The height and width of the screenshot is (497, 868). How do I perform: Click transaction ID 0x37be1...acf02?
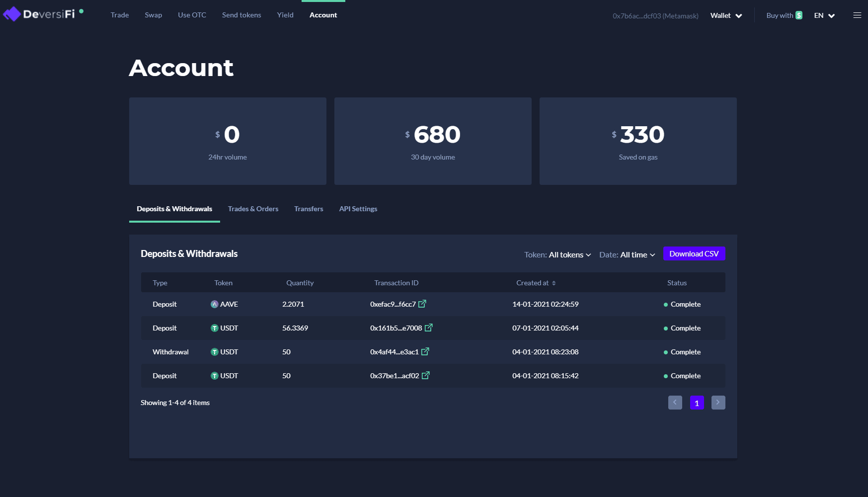pyautogui.click(x=395, y=376)
